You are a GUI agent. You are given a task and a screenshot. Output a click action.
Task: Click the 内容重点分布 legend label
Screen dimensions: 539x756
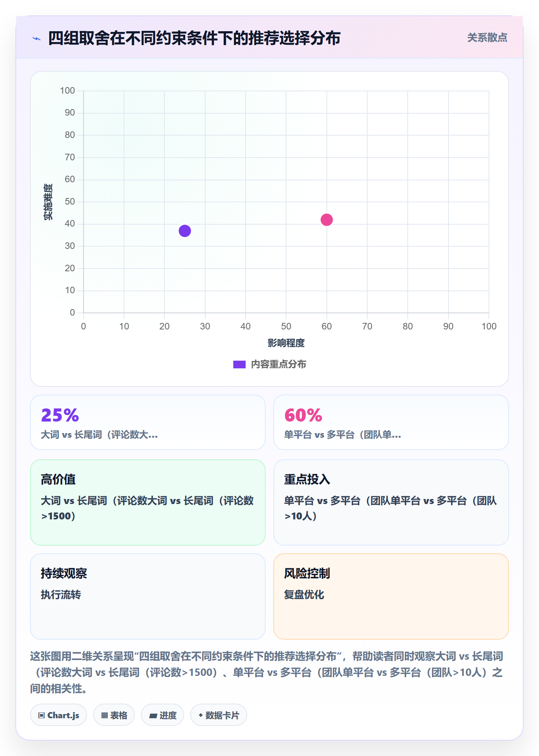click(278, 365)
